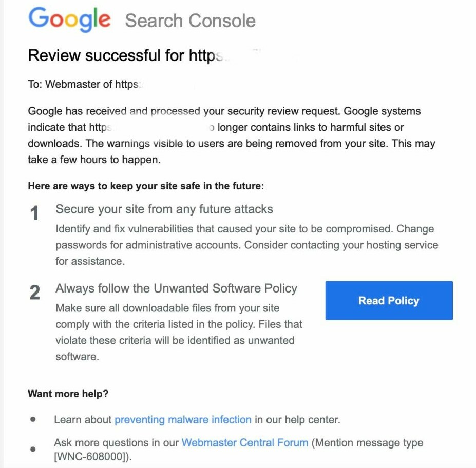The height and width of the screenshot is (468, 476).
Task: Click the 'Want more help?' heading
Action: point(68,394)
